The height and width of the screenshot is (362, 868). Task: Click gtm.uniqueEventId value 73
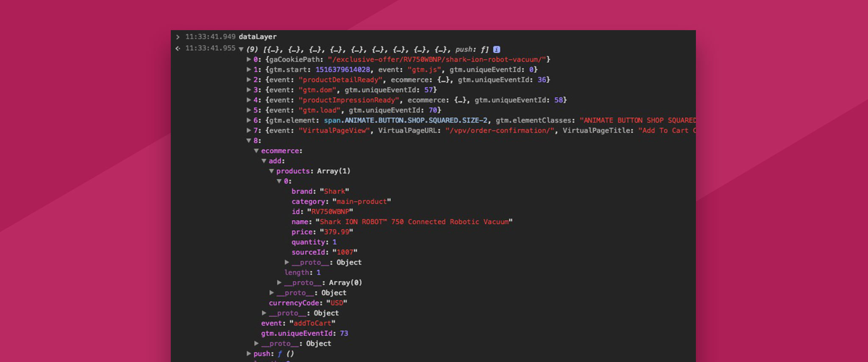click(x=344, y=334)
